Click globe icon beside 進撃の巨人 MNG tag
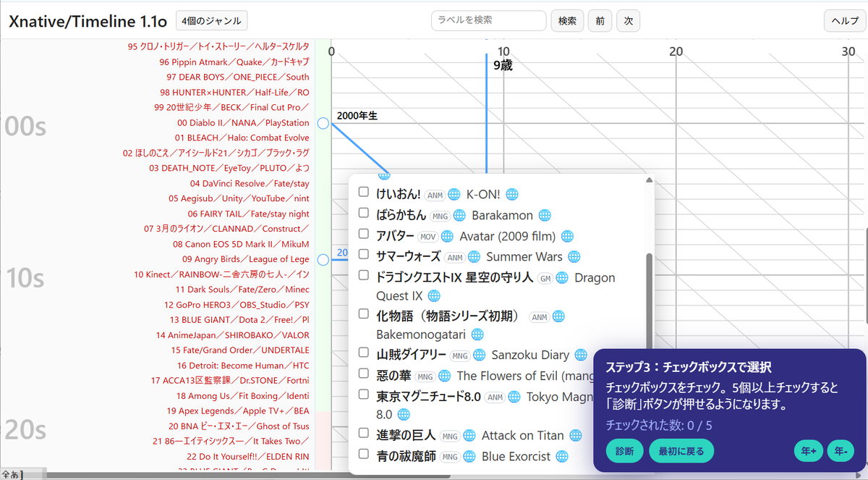Viewport: 868px width, 480px height. pos(469,435)
